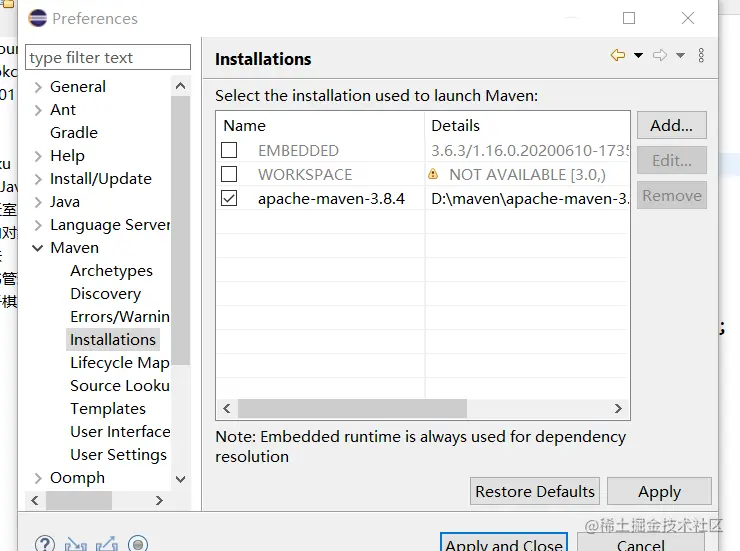This screenshot has height=551, width=740.
Task: Select Discovery under Maven
Action: click(x=106, y=294)
